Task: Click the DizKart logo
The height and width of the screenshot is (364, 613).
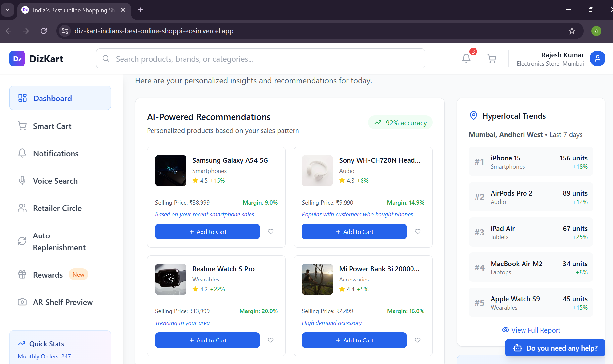Action: pos(36,58)
